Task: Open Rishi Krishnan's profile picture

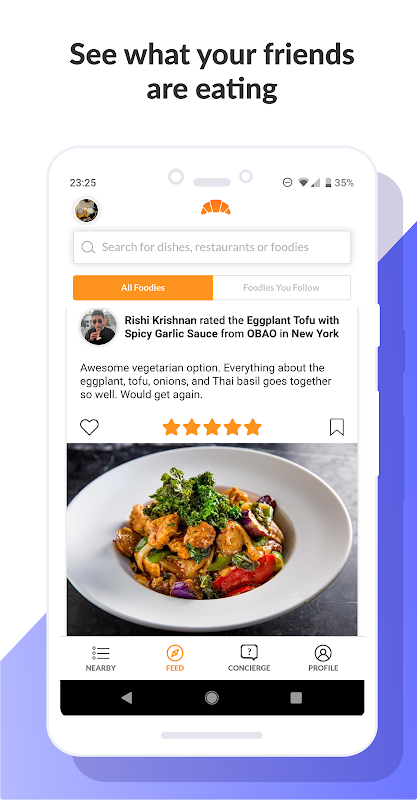Action: tap(99, 327)
